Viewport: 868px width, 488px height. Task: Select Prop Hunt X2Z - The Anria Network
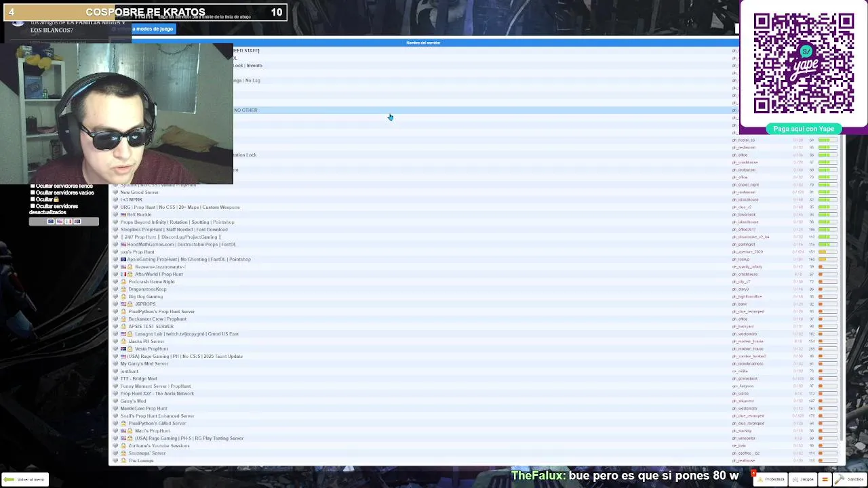point(157,394)
